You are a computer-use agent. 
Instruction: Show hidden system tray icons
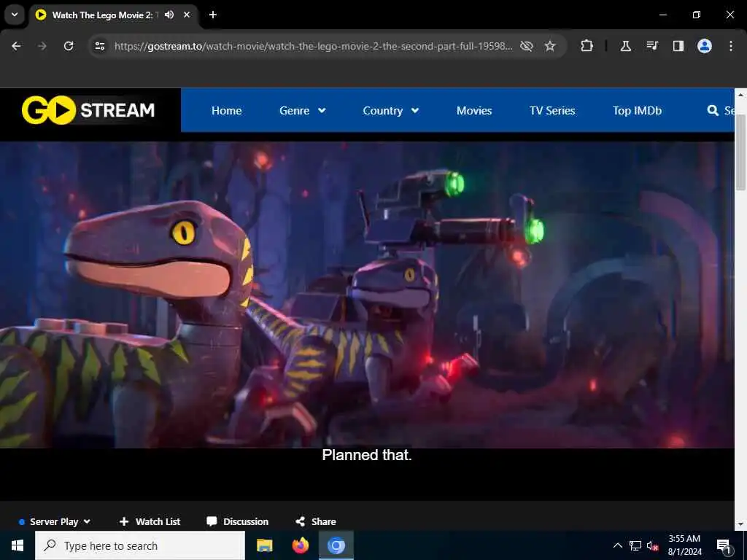pyautogui.click(x=617, y=545)
